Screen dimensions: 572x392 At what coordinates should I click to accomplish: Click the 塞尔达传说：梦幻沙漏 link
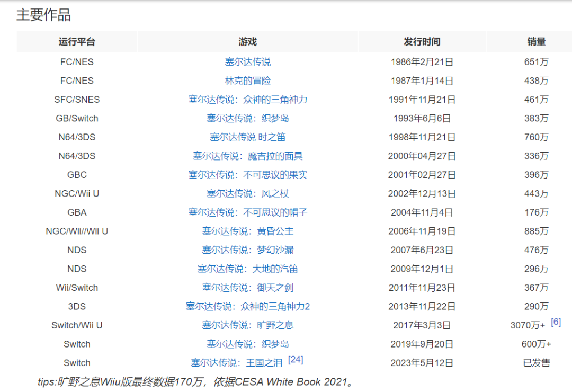tap(248, 250)
